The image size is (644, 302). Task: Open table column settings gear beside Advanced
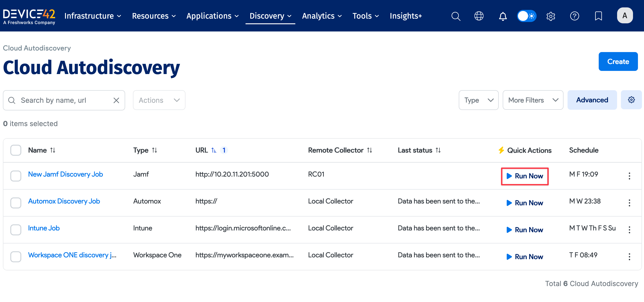pos(631,100)
